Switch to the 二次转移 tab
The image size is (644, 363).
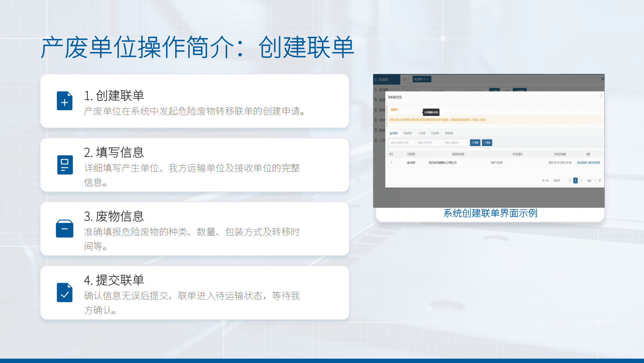click(x=421, y=133)
